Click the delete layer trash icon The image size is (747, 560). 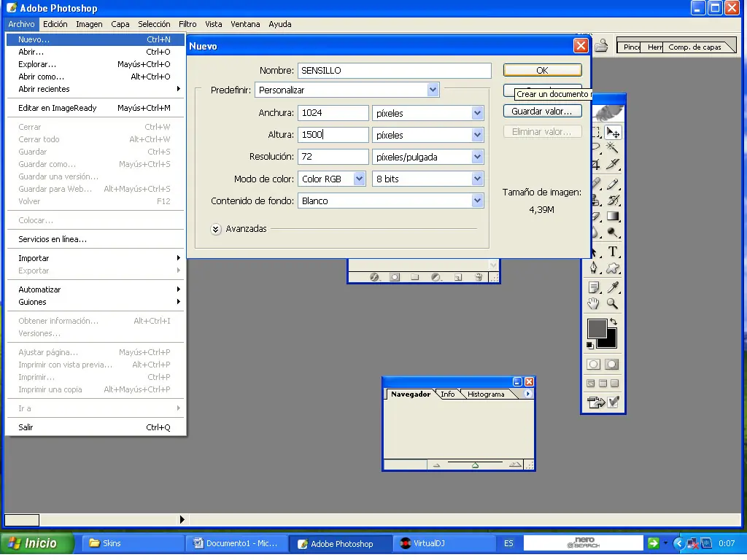pyautogui.click(x=479, y=277)
